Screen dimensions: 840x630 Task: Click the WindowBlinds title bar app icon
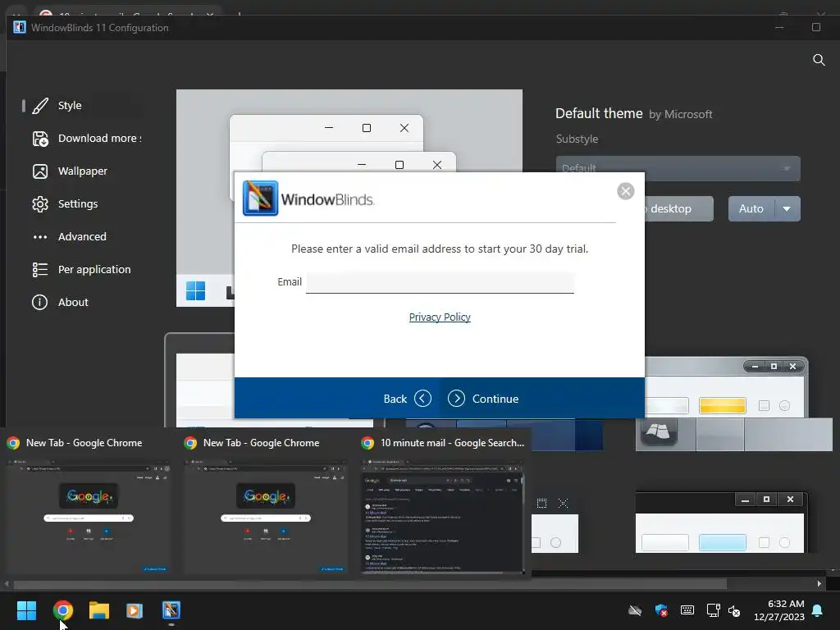pyautogui.click(x=20, y=27)
